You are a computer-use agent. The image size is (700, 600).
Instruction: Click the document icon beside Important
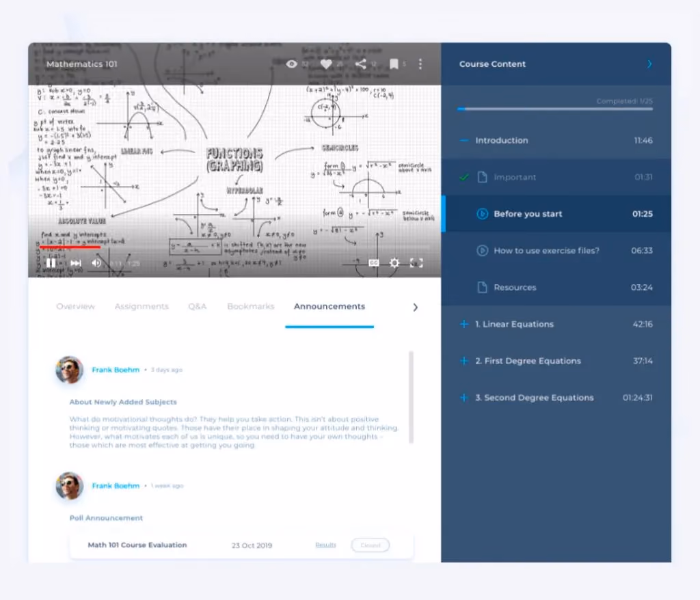pyautogui.click(x=482, y=177)
